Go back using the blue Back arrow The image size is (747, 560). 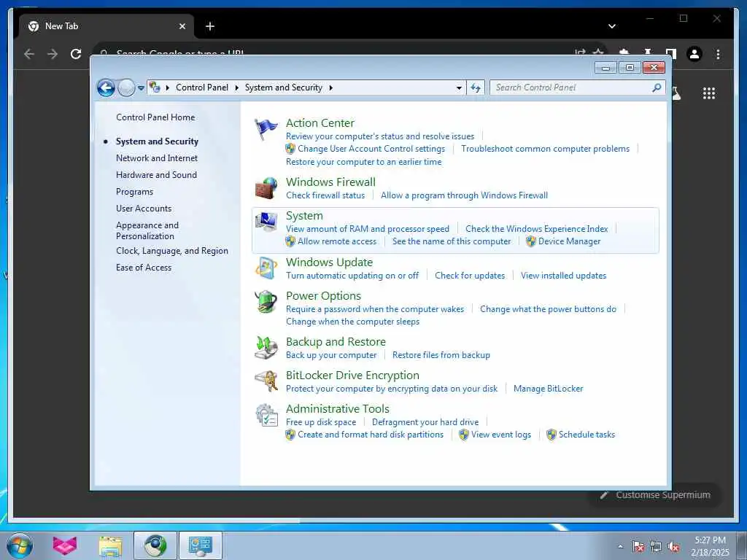click(x=107, y=87)
